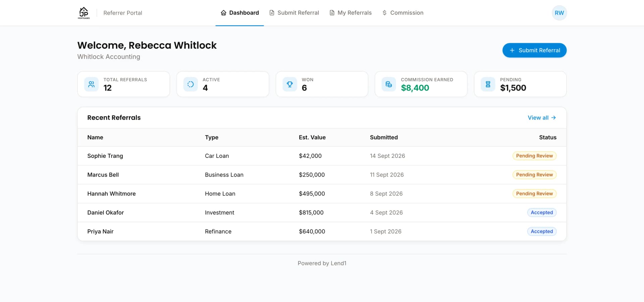Viewport: 644px width, 302px height.
Task: Click the Commission Earned coins icon
Action: point(389,84)
